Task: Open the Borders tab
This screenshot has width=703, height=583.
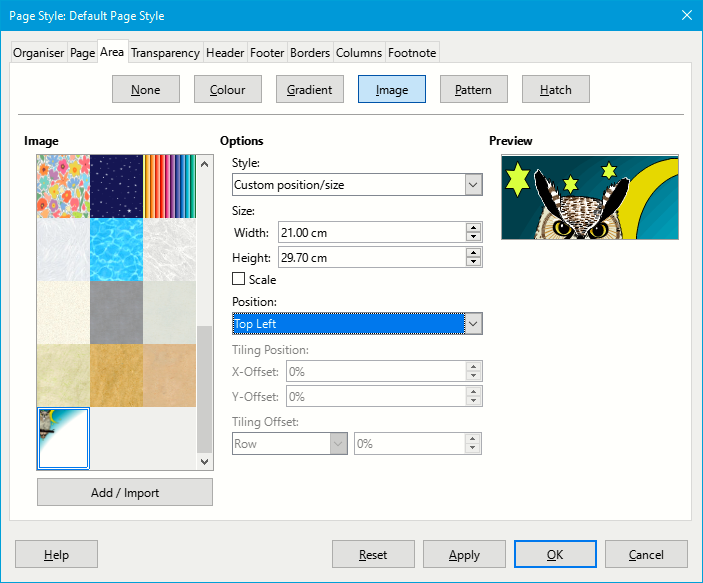Action: (309, 53)
